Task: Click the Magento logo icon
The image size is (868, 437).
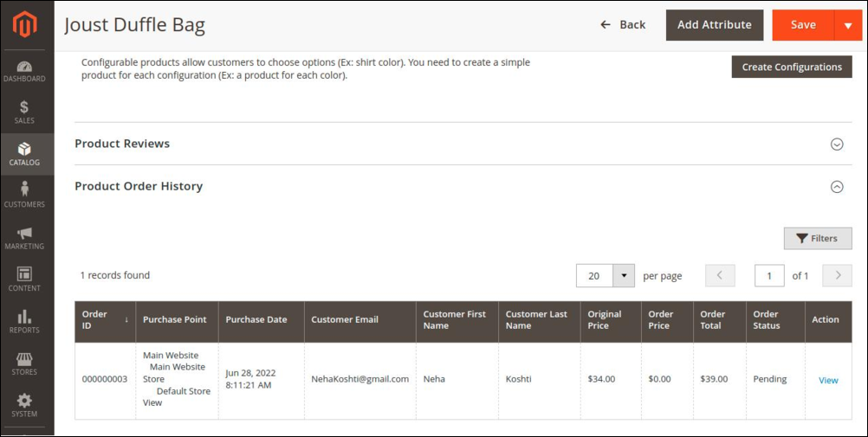Action: [25, 26]
